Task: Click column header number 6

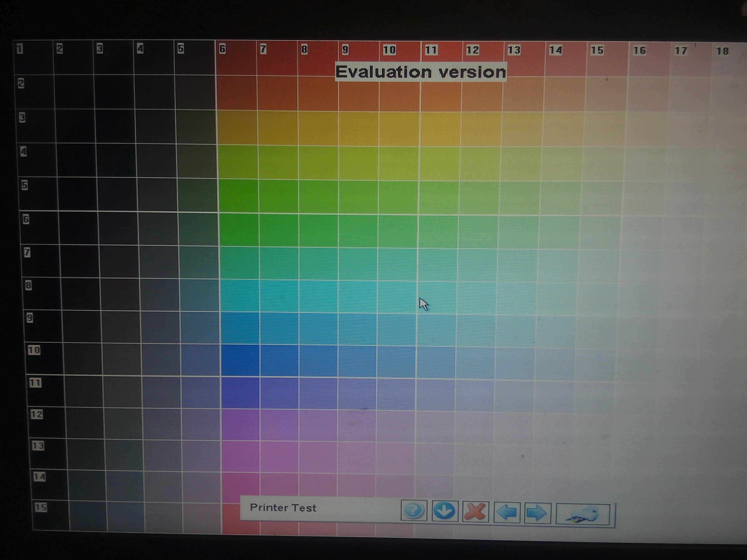Action: point(222,49)
